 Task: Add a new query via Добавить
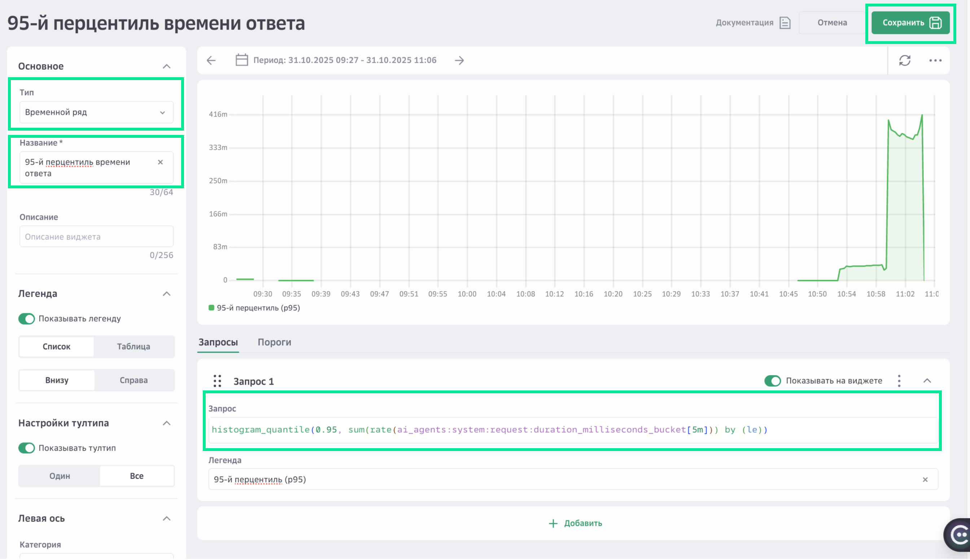pyautogui.click(x=576, y=523)
